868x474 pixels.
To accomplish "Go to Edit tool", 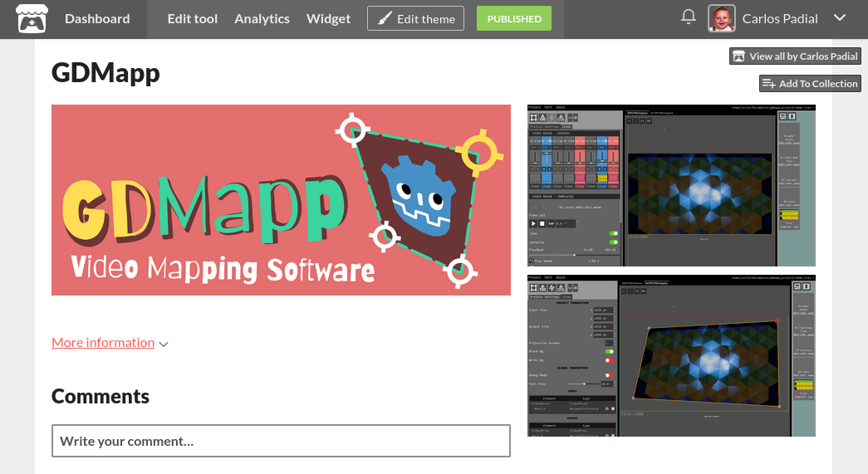I will coord(192,19).
